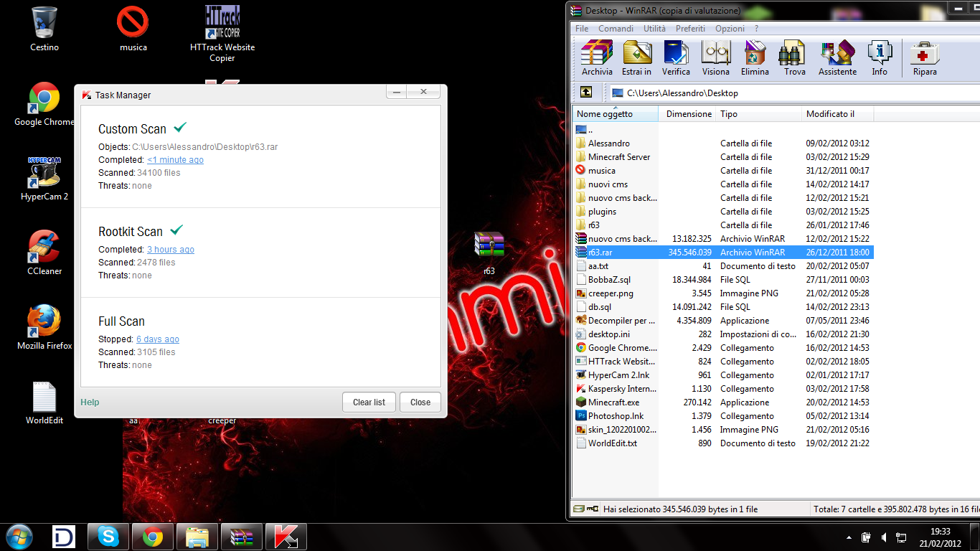Image resolution: width=980 pixels, height=551 pixels.
Task: Select the WorldEdit desktop file icon
Action: point(44,403)
